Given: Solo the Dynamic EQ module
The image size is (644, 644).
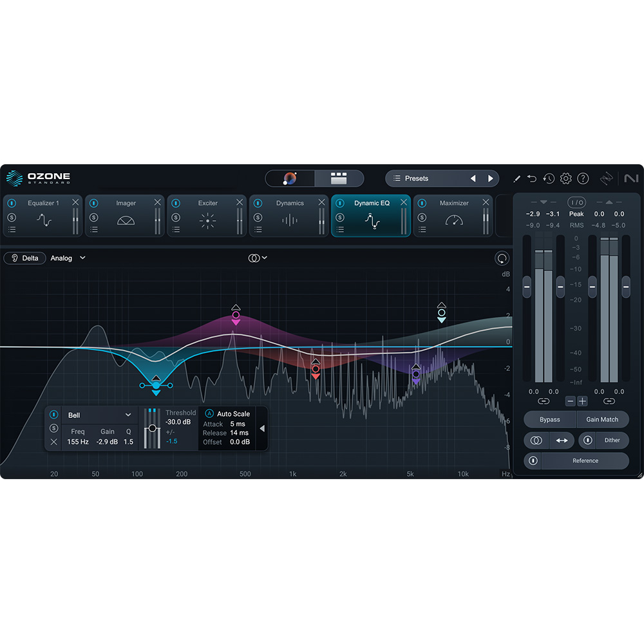Looking at the screenshot, I should (340, 217).
